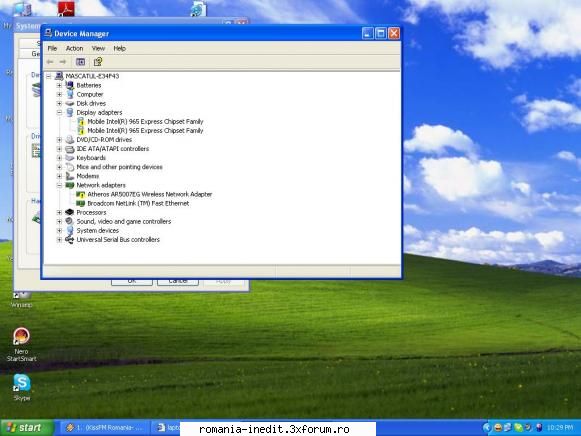Click Broadcom NetLink adapter icon
Screen dimensions: 581x436
click(81, 203)
